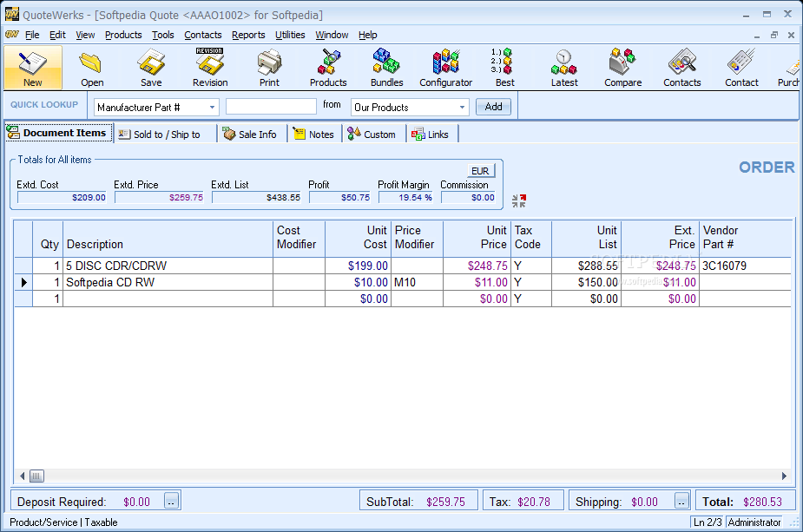Switch to the Sold to / Ship to tab

coord(166,135)
